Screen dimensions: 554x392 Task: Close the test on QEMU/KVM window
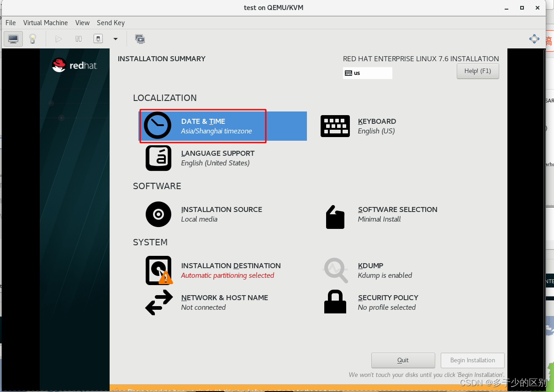point(538,8)
